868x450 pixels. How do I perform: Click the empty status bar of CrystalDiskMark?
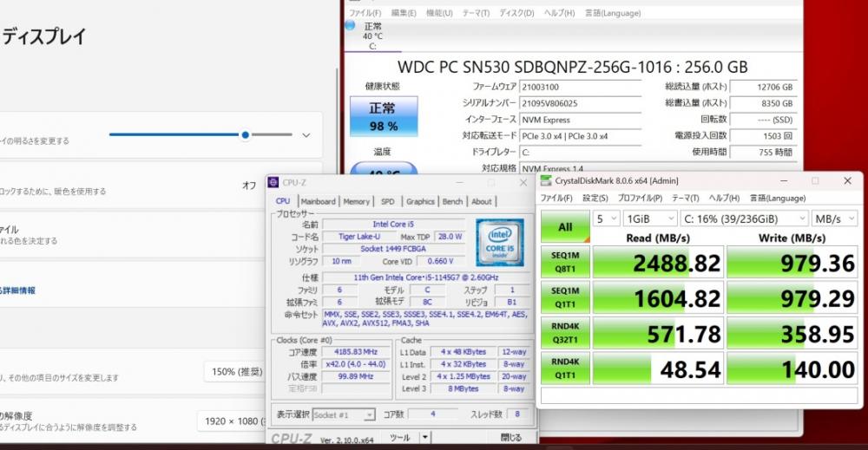coord(699,396)
